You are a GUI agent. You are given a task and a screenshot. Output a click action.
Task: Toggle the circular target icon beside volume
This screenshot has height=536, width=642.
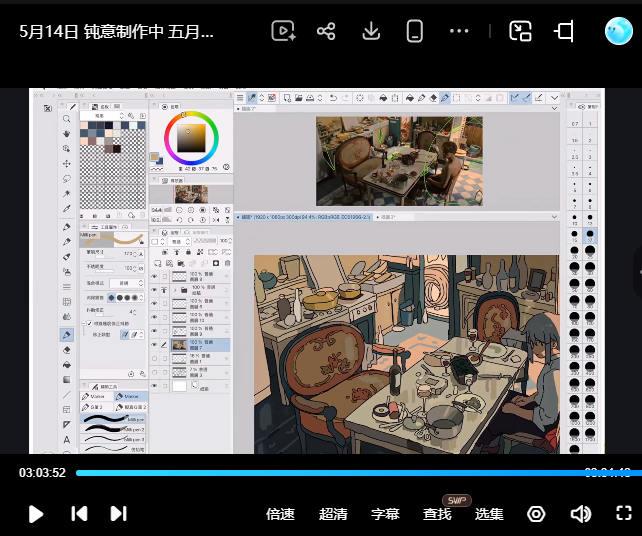coord(536,513)
